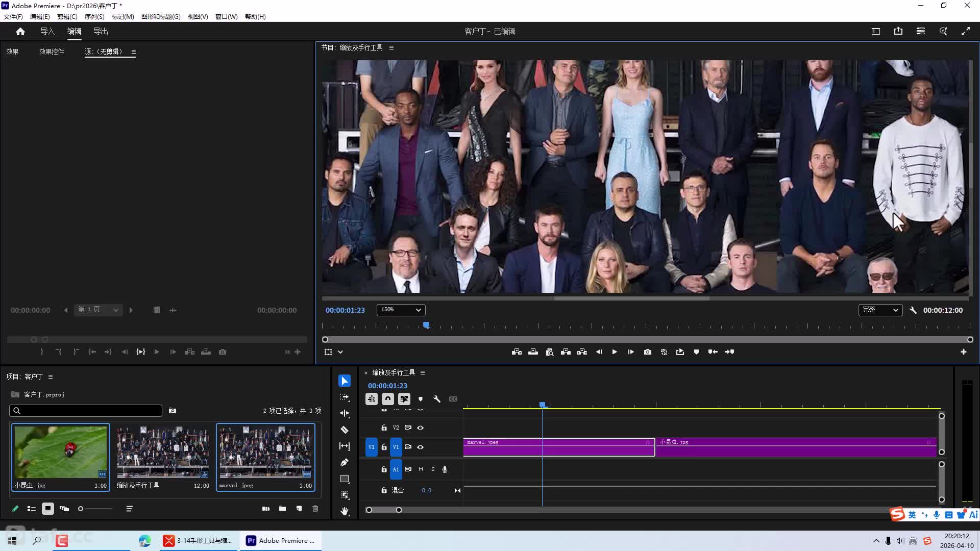Open the 文件(F) menu
The height and width of the screenshot is (551, 980).
pos(13,16)
